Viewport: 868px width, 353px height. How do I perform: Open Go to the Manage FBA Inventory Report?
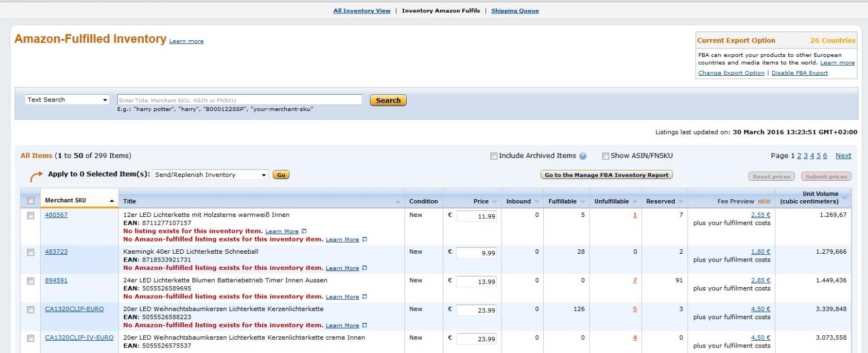click(x=607, y=175)
